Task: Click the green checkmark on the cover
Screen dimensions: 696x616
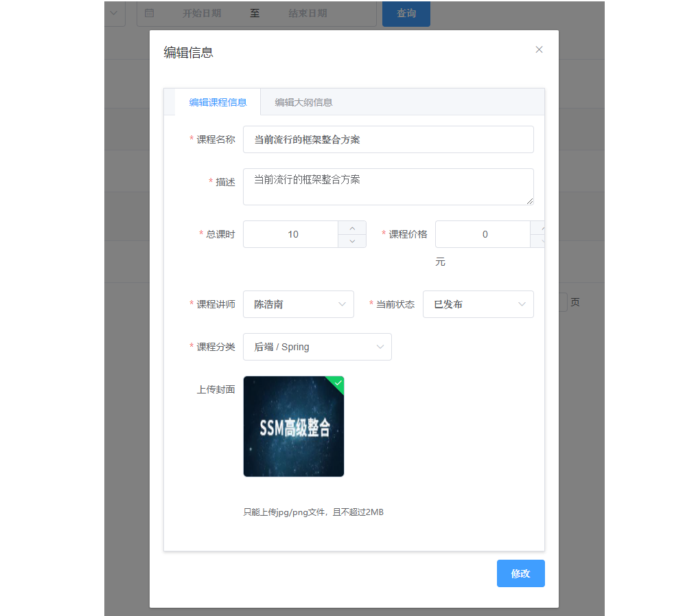Action: [338, 383]
